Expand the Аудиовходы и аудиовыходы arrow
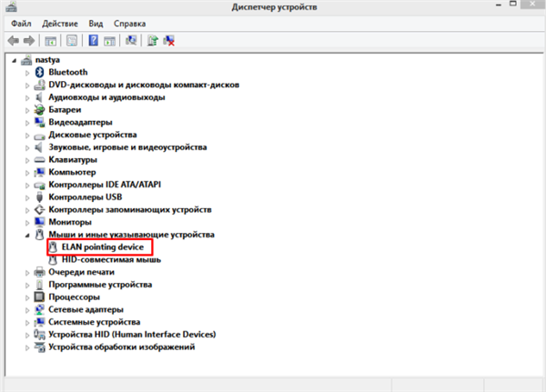 27,98
